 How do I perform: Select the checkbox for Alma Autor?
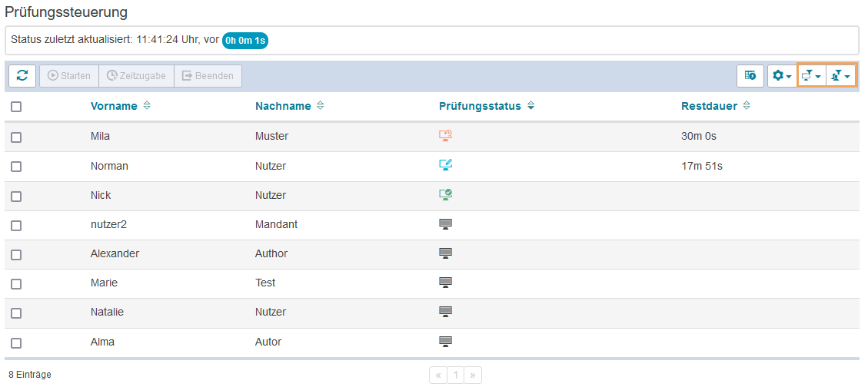point(16,343)
